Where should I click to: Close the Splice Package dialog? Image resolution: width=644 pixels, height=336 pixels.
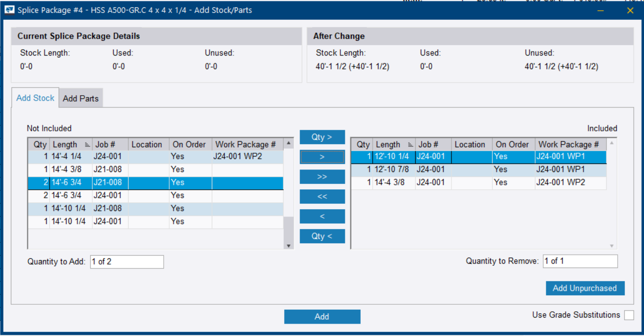coord(631,10)
